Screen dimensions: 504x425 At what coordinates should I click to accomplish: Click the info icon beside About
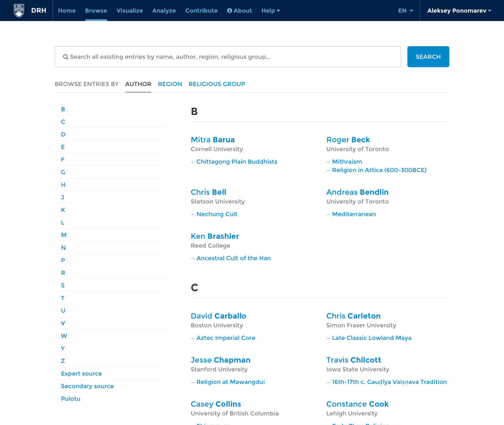click(229, 10)
